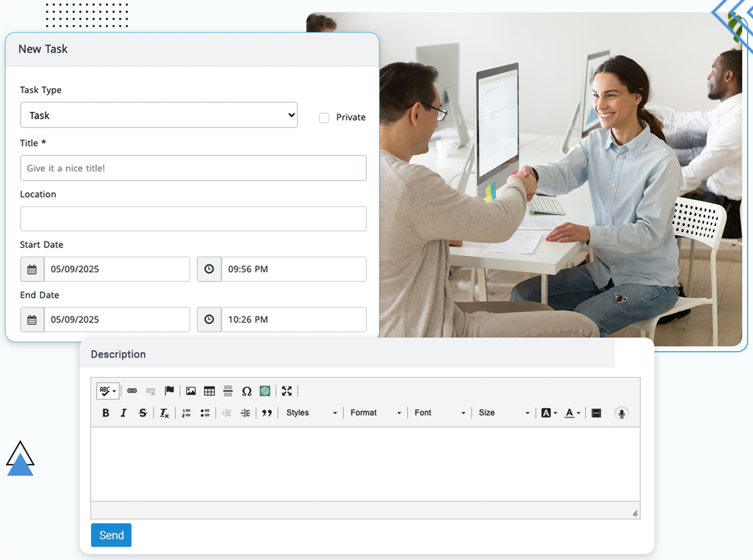Click the Title input field

pyautogui.click(x=193, y=168)
